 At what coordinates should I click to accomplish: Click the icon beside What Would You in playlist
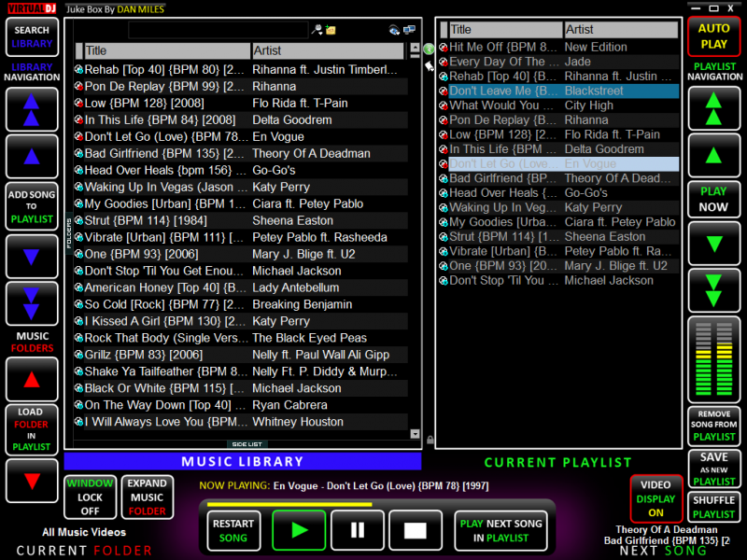tap(444, 105)
